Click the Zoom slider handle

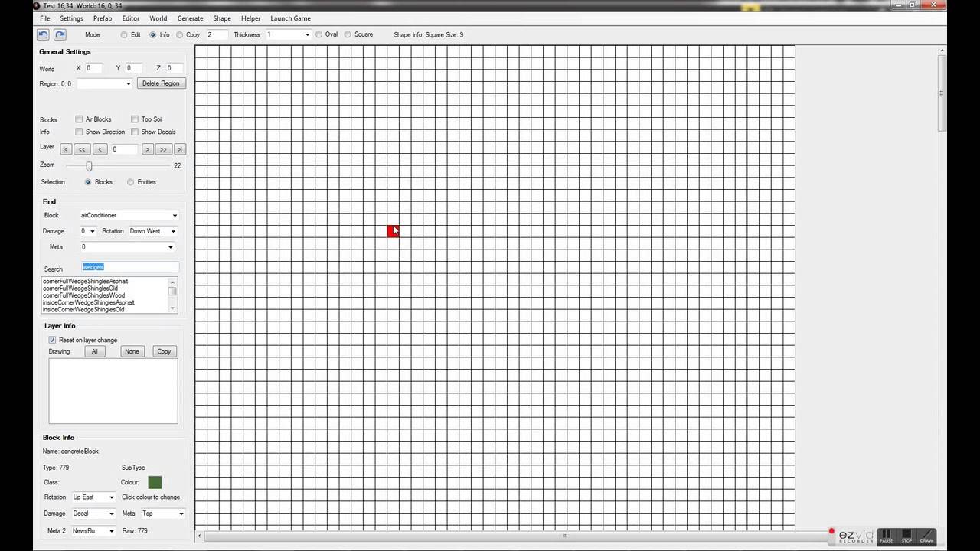(x=89, y=165)
